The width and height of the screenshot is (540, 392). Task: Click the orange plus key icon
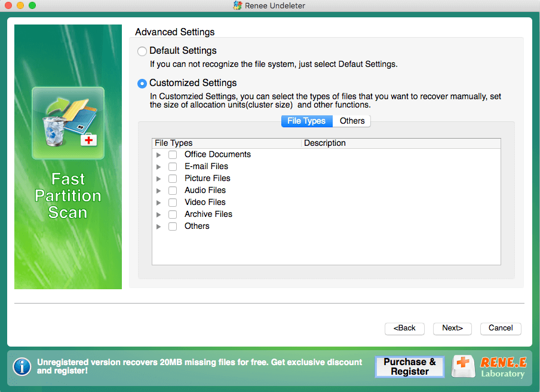point(463,366)
